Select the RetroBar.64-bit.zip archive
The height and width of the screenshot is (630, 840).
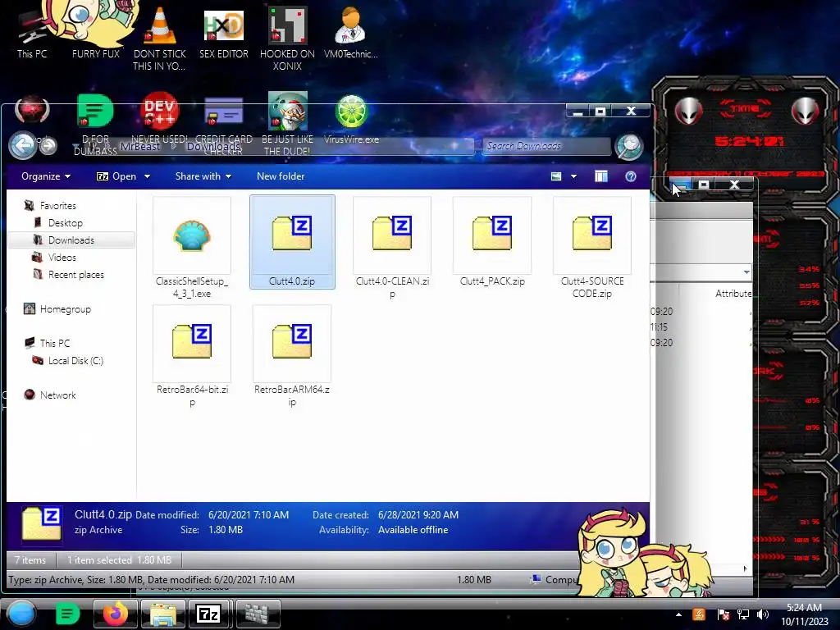(x=192, y=357)
